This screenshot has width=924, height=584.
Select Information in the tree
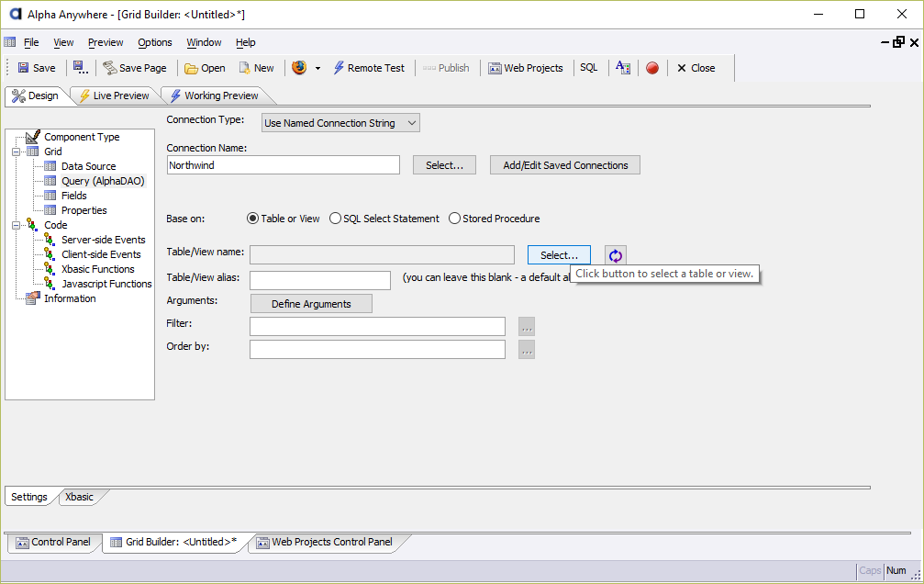pos(70,299)
